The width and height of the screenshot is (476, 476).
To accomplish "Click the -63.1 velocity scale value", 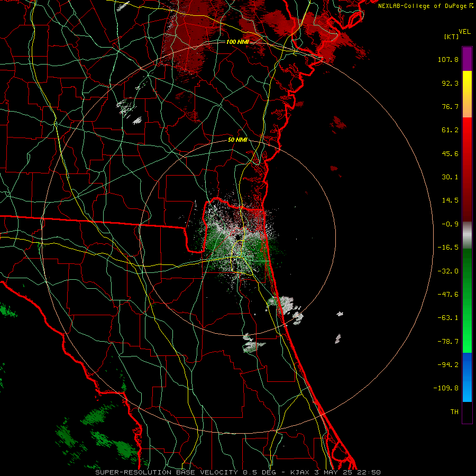I will coord(448,318).
